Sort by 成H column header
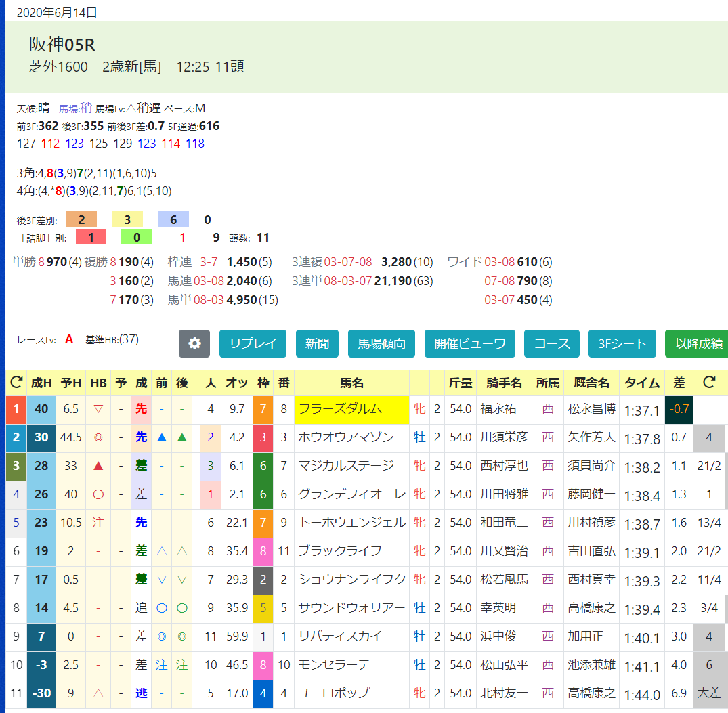Screen dimensions: 728x713 pos(41,383)
